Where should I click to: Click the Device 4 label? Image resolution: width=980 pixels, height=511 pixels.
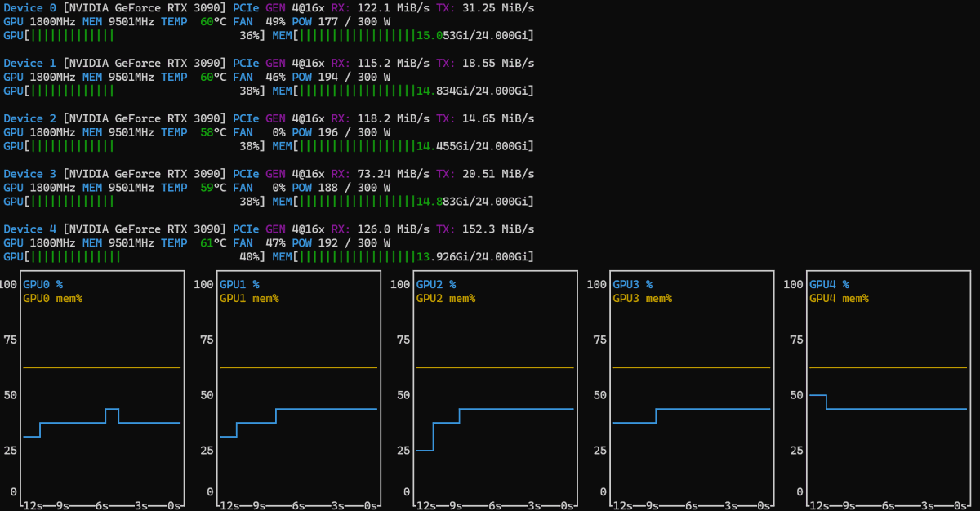[x=30, y=229]
